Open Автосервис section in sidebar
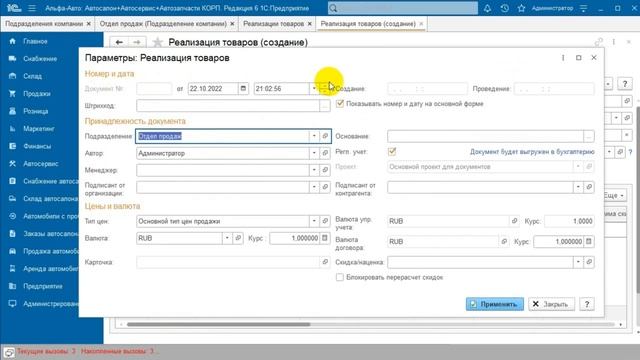Screen dimensions: 640x360 click(41, 163)
